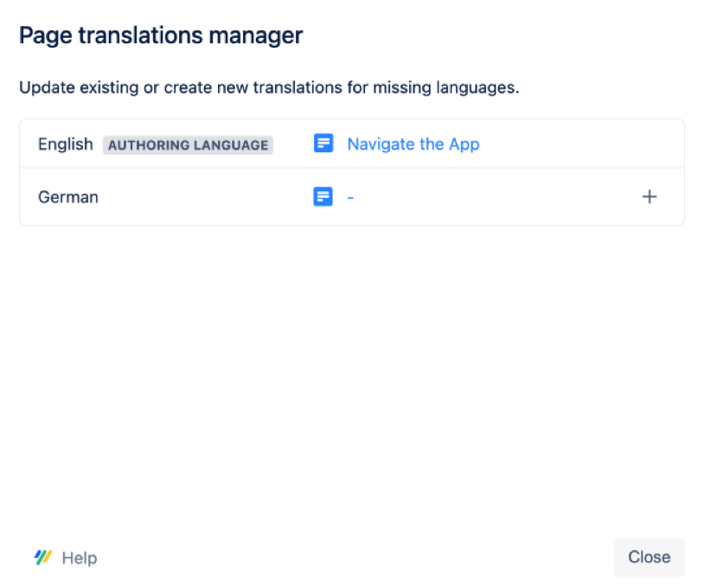This screenshot has height=588, width=705.
Task: Click the translation page icon for the authoring language
Action: tap(324, 144)
